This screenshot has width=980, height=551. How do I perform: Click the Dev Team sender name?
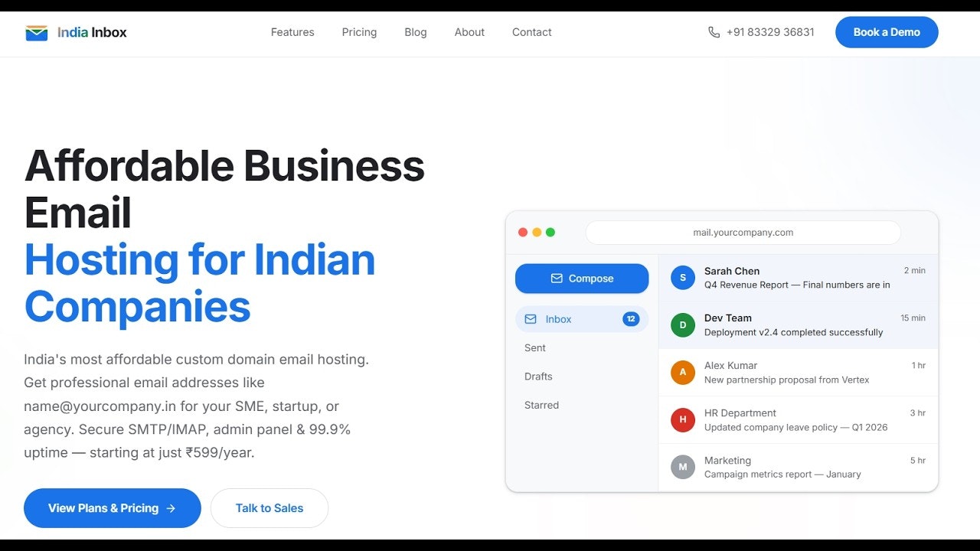tap(728, 318)
